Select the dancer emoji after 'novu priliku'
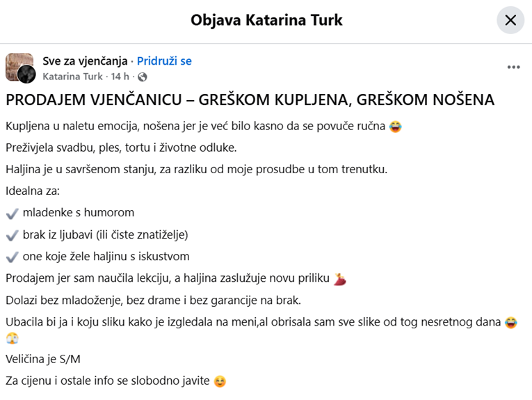Viewport: 532px width, 400px height. point(340,279)
